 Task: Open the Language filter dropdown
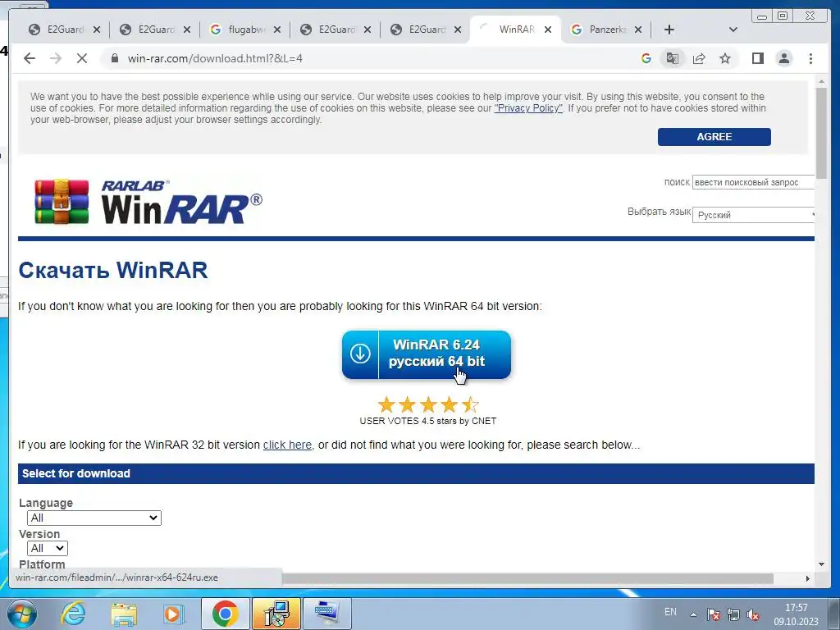94,518
